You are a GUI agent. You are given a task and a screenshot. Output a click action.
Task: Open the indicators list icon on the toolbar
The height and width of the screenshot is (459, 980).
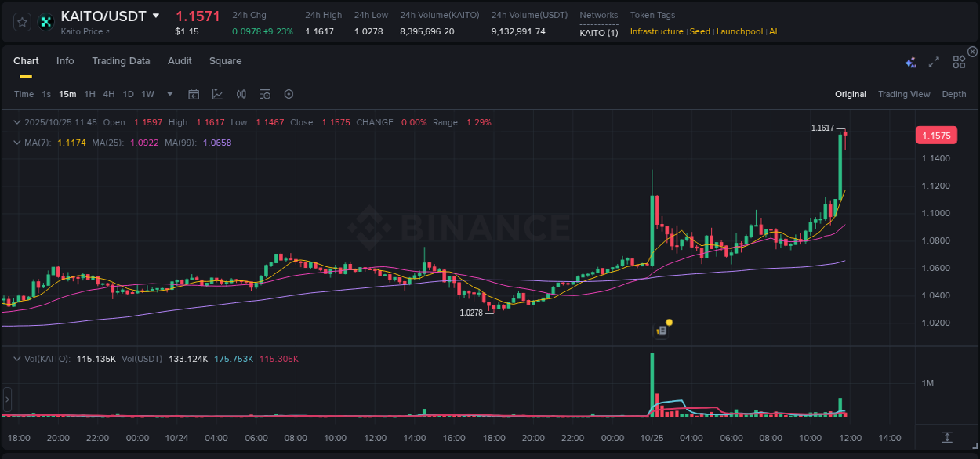coord(264,93)
